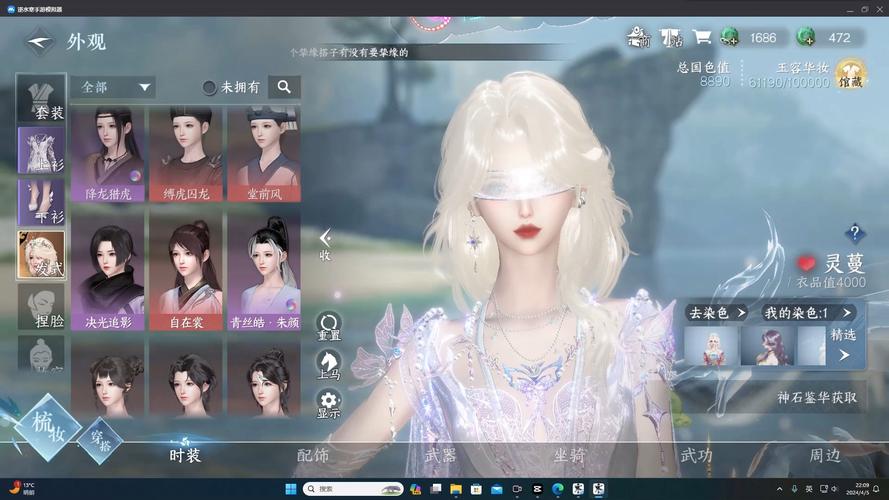Toggle the red heart favorite for 灵蔓

(806, 264)
